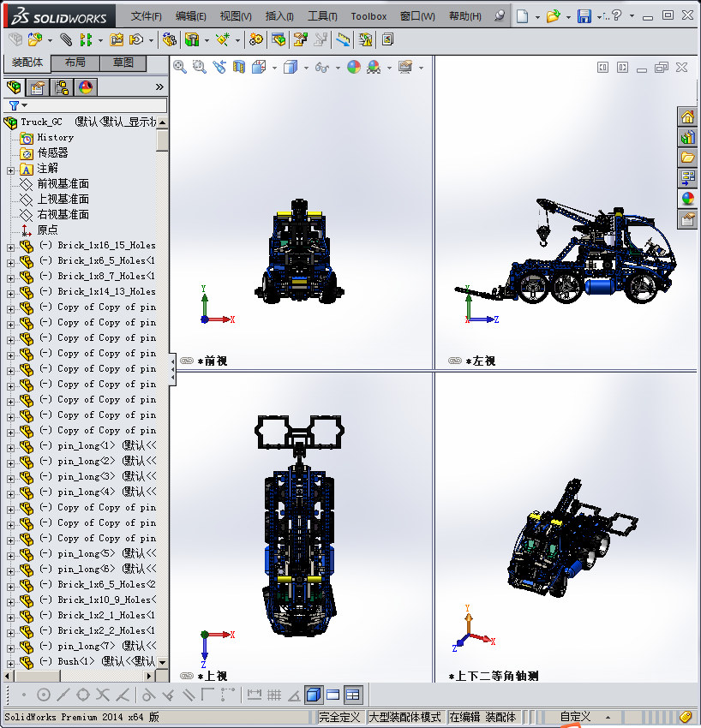
Task: Open the 视图(V) menu
Action: click(236, 16)
